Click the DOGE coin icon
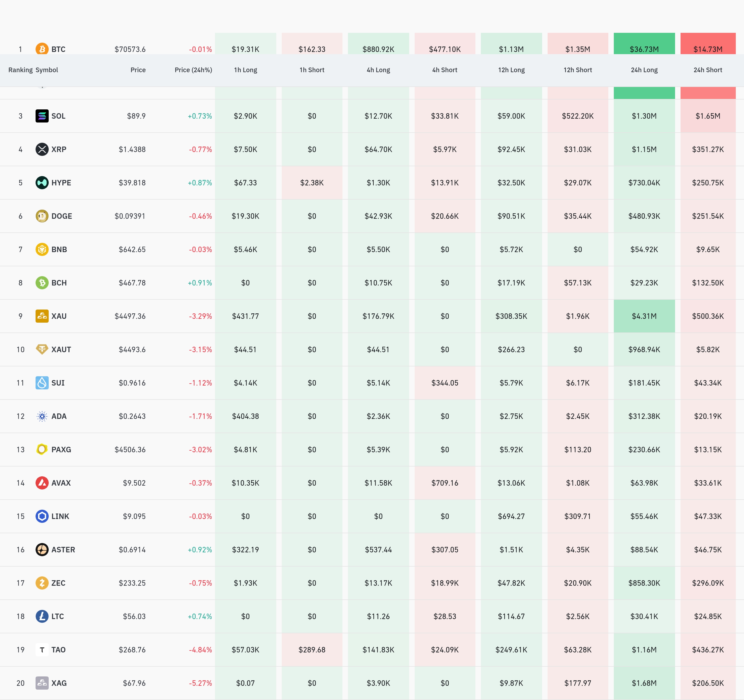 click(x=42, y=216)
